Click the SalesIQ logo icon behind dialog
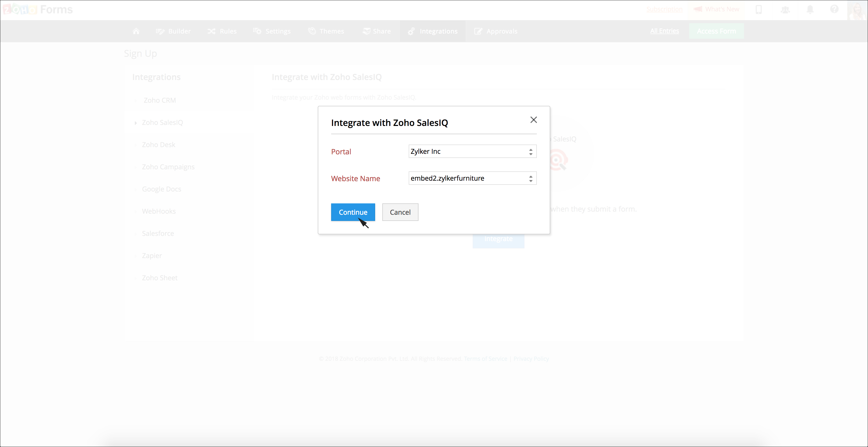868x447 pixels. pyautogui.click(x=559, y=161)
